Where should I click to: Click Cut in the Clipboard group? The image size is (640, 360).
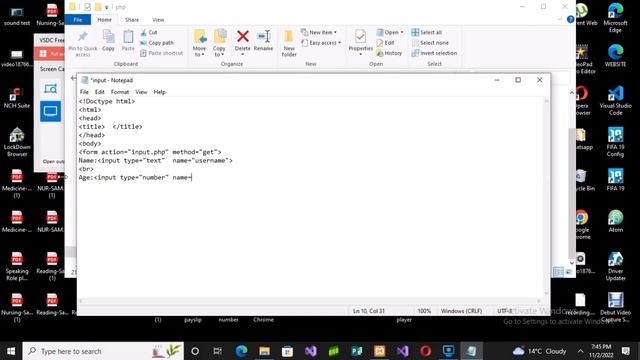click(149, 32)
